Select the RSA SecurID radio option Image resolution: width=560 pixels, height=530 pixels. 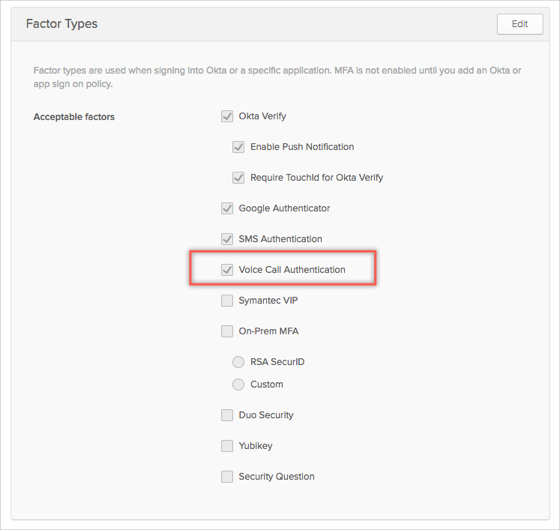(x=238, y=362)
